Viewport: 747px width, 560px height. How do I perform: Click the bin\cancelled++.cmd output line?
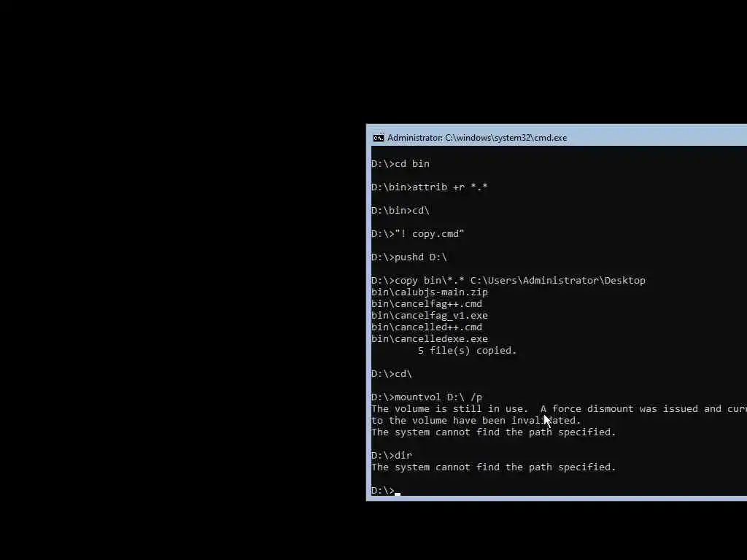click(x=426, y=327)
